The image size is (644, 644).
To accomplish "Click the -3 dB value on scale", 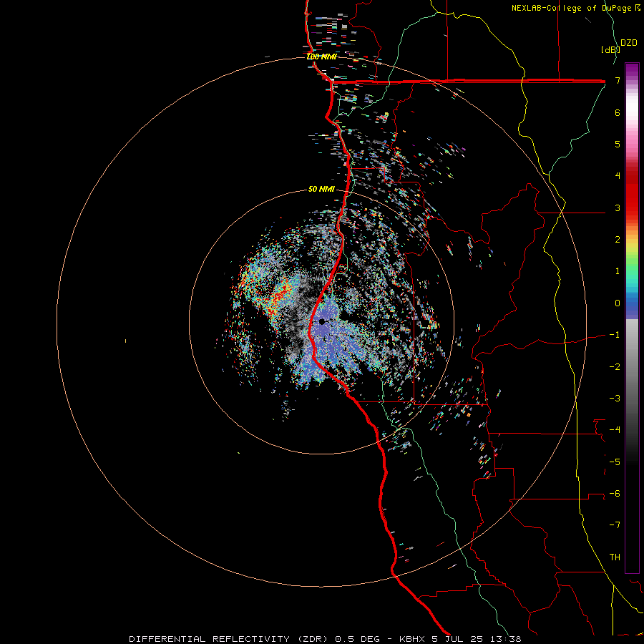I will pyautogui.click(x=615, y=399).
